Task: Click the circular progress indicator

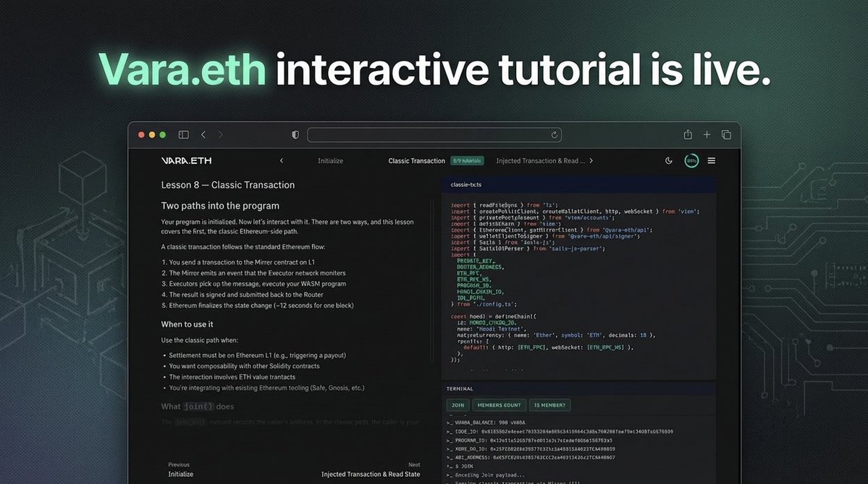Action: (691, 161)
